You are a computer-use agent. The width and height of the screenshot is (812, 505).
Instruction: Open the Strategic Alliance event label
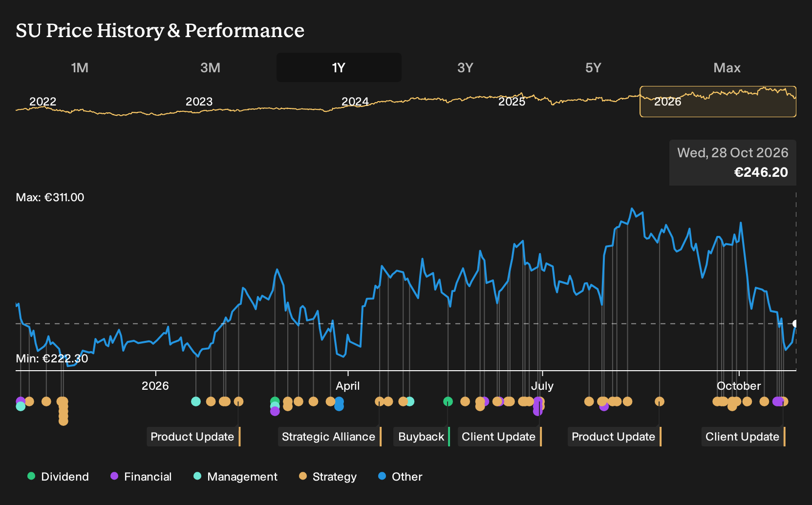pyautogui.click(x=330, y=437)
